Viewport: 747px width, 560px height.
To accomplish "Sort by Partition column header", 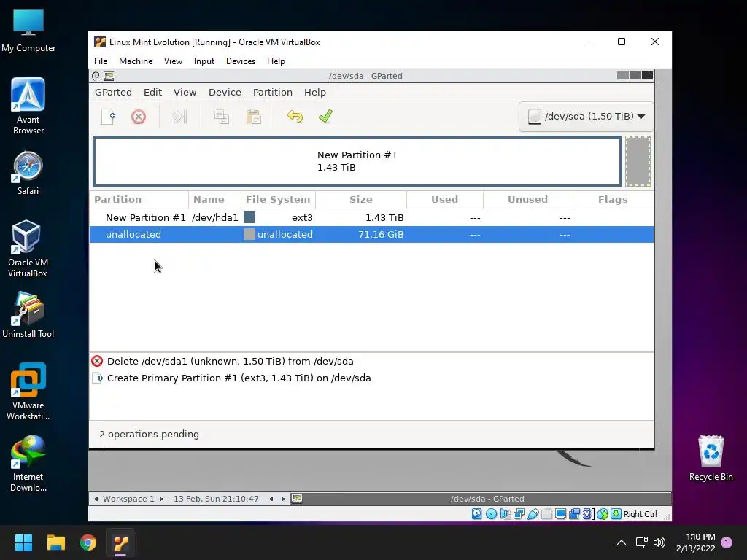I will tap(139, 200).
